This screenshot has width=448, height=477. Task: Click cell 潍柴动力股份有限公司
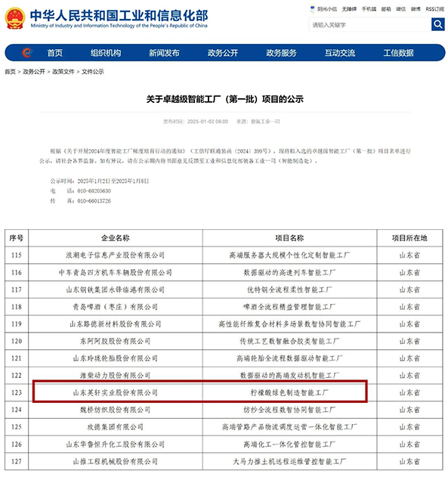tap(116, 376)
